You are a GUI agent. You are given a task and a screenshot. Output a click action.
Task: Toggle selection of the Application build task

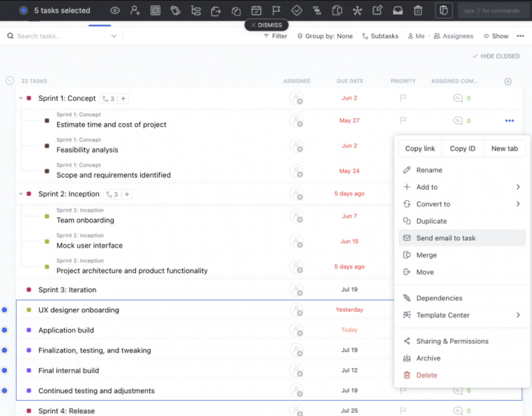(x=4, y=330)
